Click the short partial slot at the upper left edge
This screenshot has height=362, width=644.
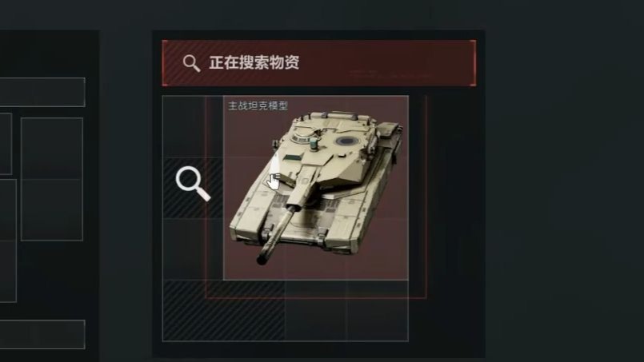[6, 144]
